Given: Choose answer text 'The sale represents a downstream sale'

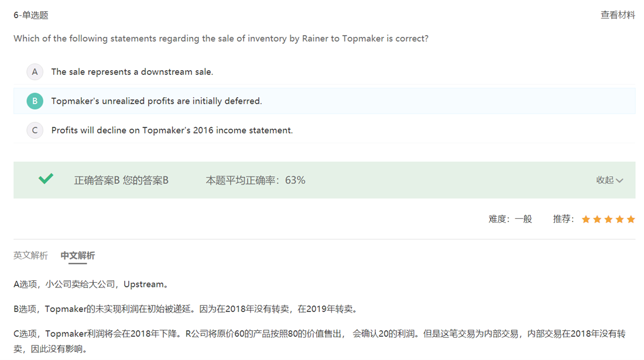Looking at the screenshot, I should tap(132, 72).
